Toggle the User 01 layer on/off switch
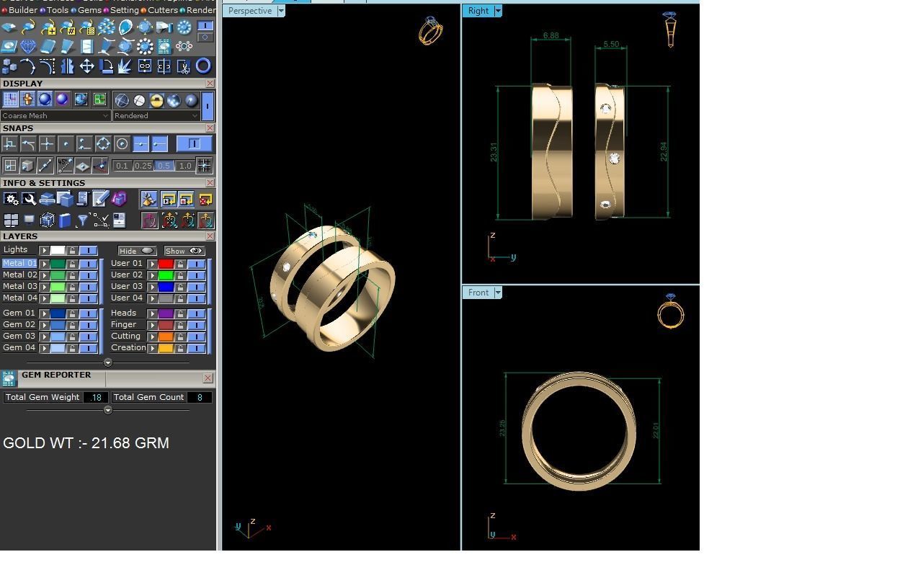The image size is (918, 588). click(x=196, y=264)
